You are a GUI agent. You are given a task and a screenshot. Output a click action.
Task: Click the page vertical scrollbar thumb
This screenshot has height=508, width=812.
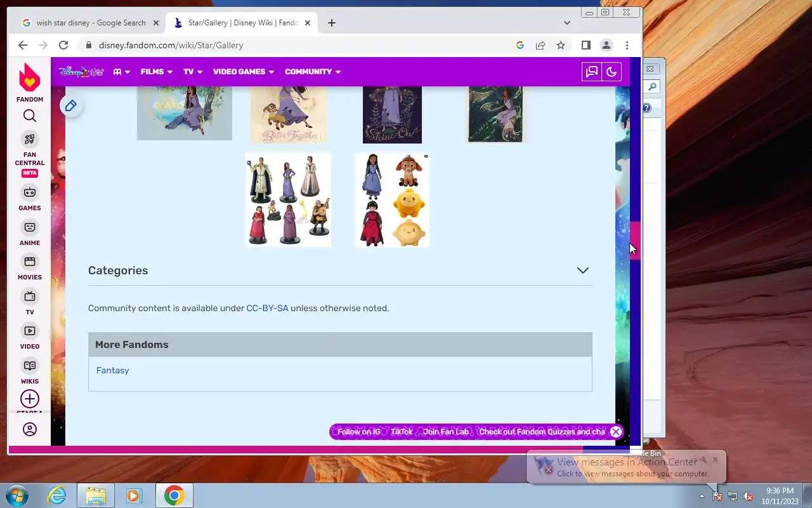click(635, 240)
